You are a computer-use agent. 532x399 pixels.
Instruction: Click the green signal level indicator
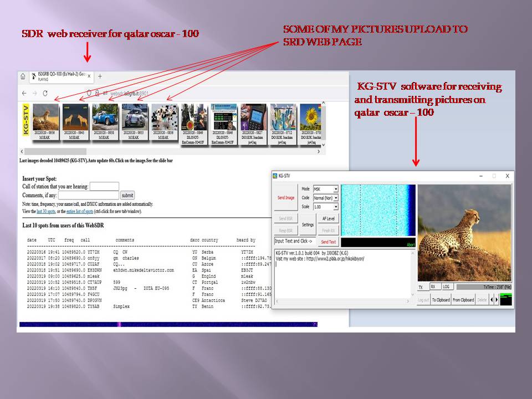click(506, 300)
